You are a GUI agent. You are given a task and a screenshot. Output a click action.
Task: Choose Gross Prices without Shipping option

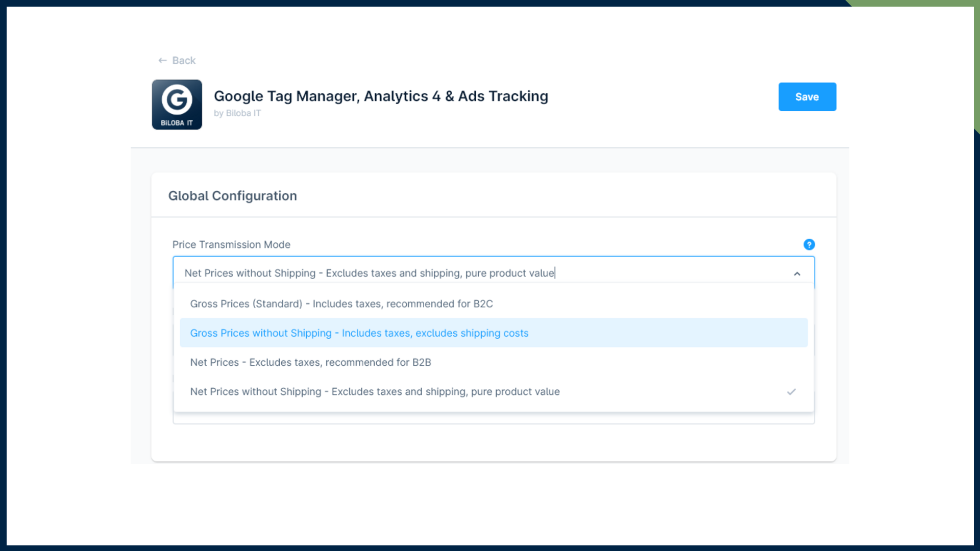pos(359,333)
